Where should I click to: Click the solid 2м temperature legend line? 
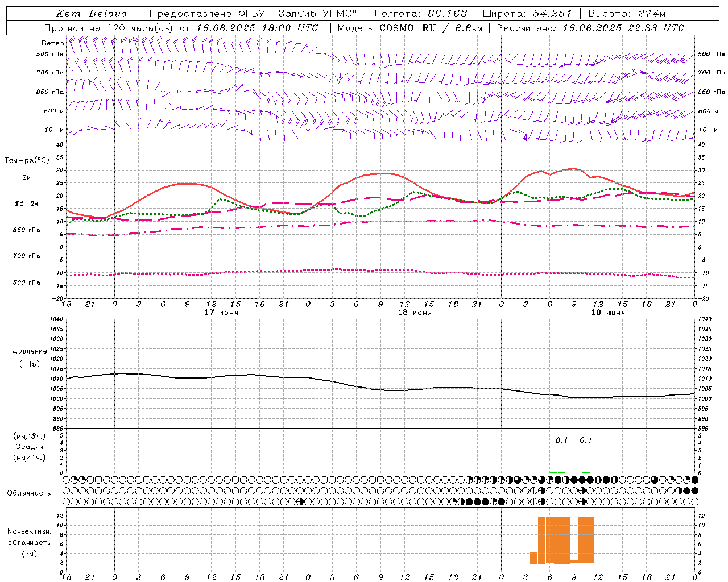click(26, 184)
